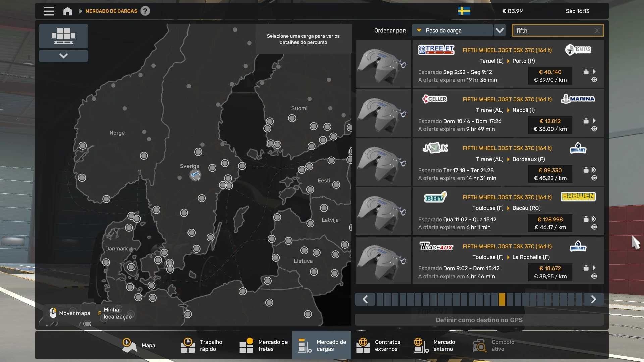Viewport: 644px width, 362px height.
Task: Clear the 'fifth' search text
Action: pos(597,31)
